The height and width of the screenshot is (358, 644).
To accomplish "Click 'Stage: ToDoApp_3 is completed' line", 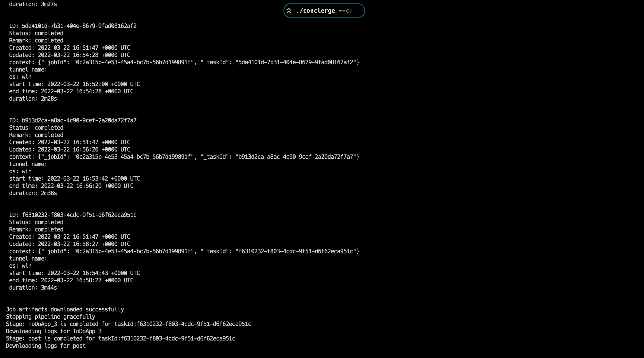I will [x=128, y=324].
